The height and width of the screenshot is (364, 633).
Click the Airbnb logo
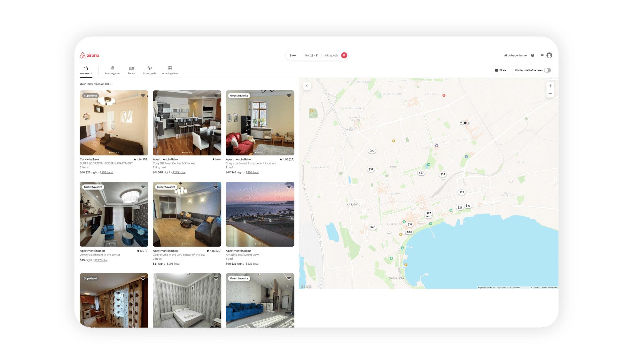(90, 55)
